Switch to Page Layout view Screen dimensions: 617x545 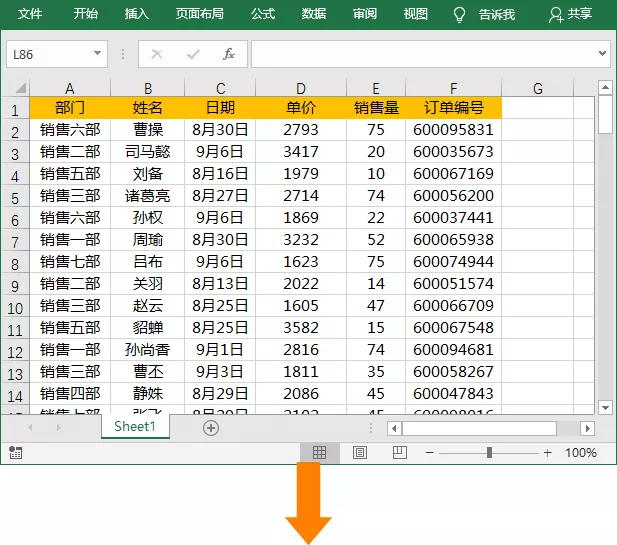coord(360,453)
